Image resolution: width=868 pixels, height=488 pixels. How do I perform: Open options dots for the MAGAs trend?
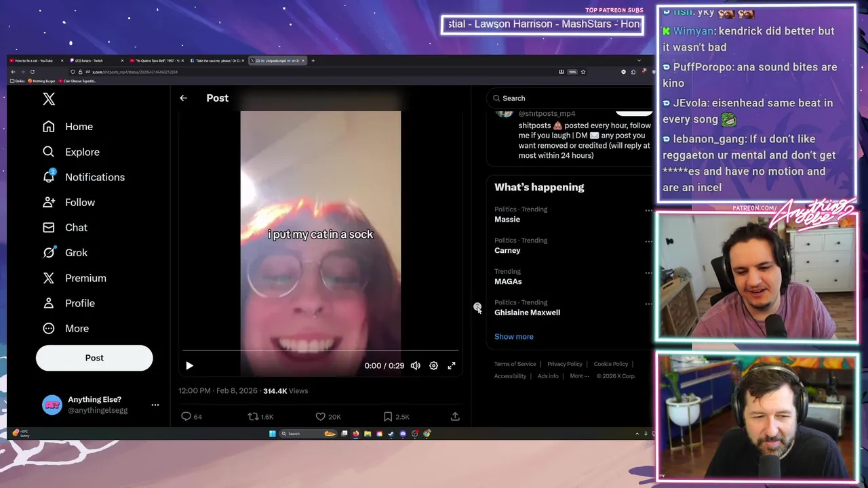[648, 272]
